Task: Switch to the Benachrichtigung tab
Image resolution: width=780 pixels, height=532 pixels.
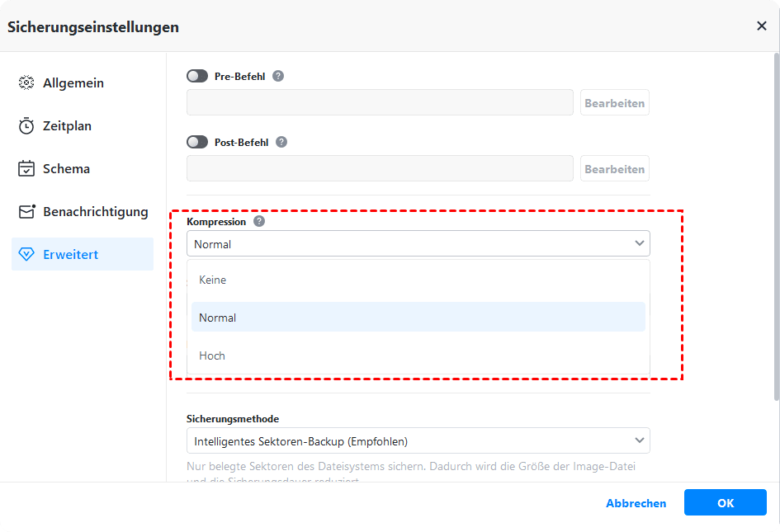Action: point(95,212)
